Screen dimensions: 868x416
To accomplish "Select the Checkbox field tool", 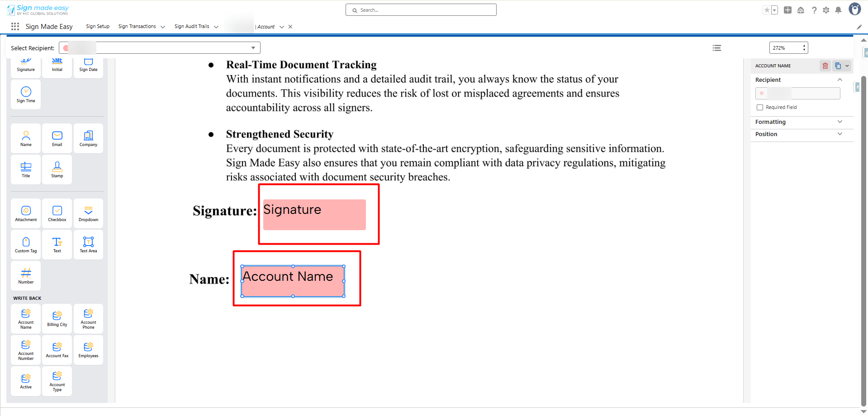I will pos(57,213).
